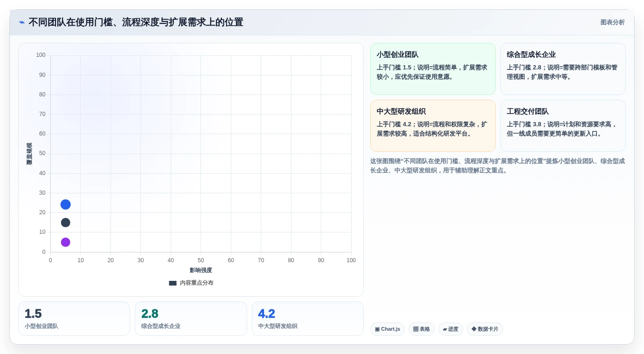
Task: Select the blue scatter point on chart
Action: pyautogui.click(x=65, y=204)
